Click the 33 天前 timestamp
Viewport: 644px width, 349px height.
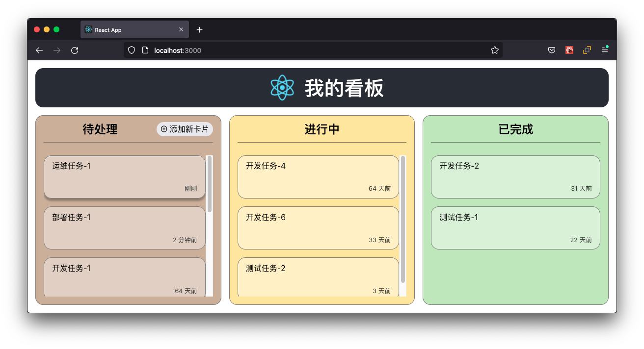(380, 240)
